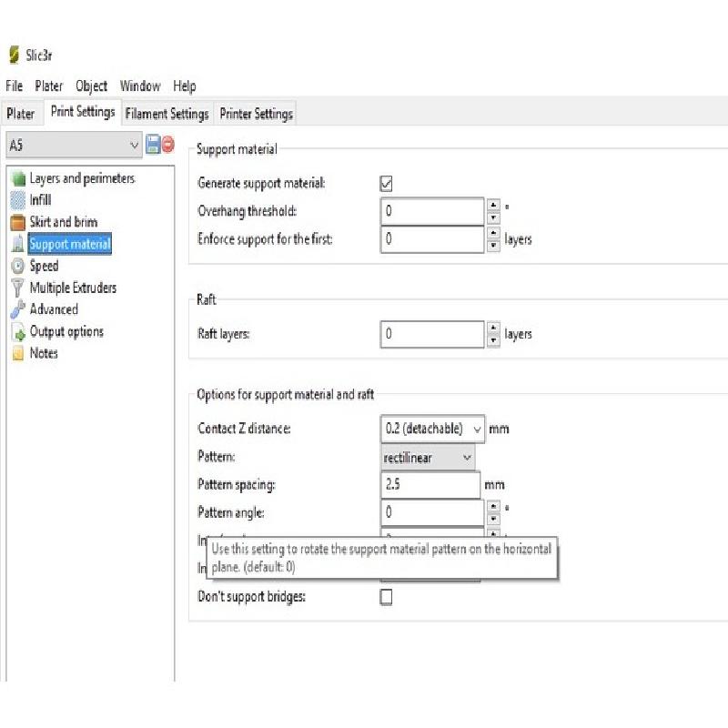Click the Pattern angle input field

[x=432, y=512]
